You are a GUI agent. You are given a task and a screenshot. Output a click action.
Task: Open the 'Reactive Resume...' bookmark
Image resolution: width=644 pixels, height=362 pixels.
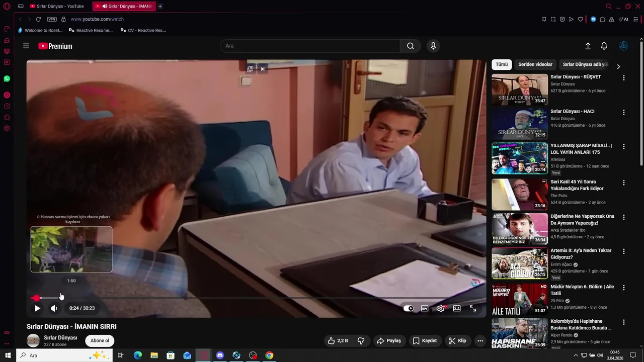[x=91, y=30]
